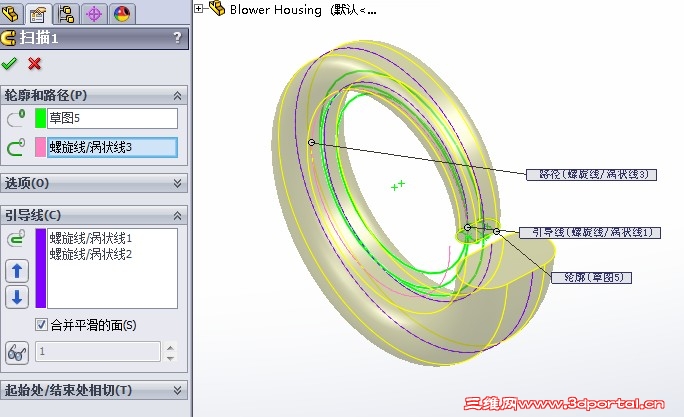The height and width of the screenshot is (417, 684).
Task: Expand the Blower Housing tree node
Action: pyautogui.click(x=198, y=8)
